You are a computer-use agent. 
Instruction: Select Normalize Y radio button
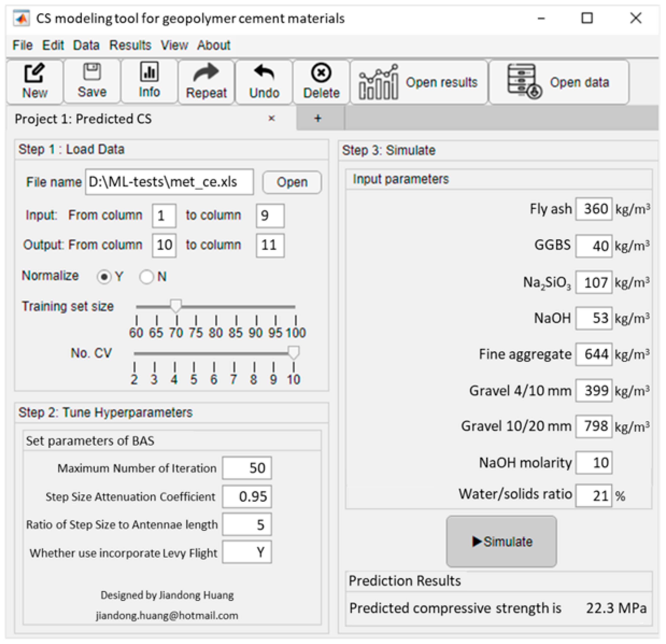(x=104, y=277)
